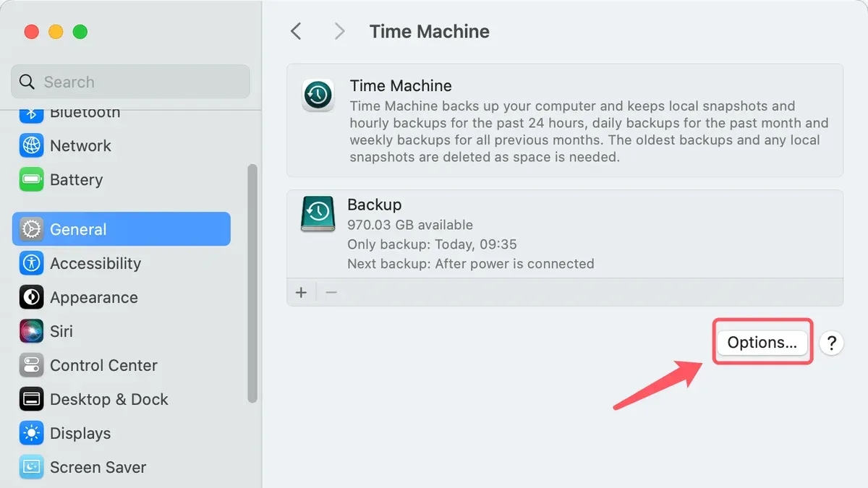Click the Time Machine description heading
The width and height of the screenshot is (868, 488).
pos(401,85)
